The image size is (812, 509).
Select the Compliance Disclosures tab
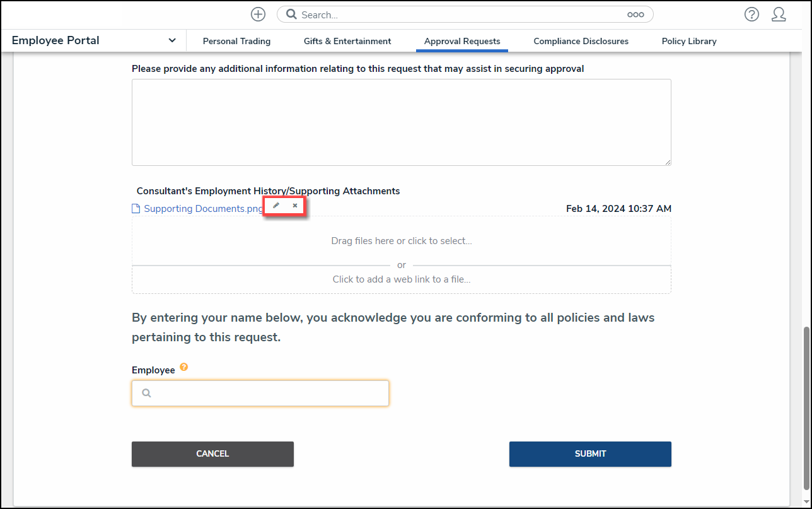coord(581,41)
